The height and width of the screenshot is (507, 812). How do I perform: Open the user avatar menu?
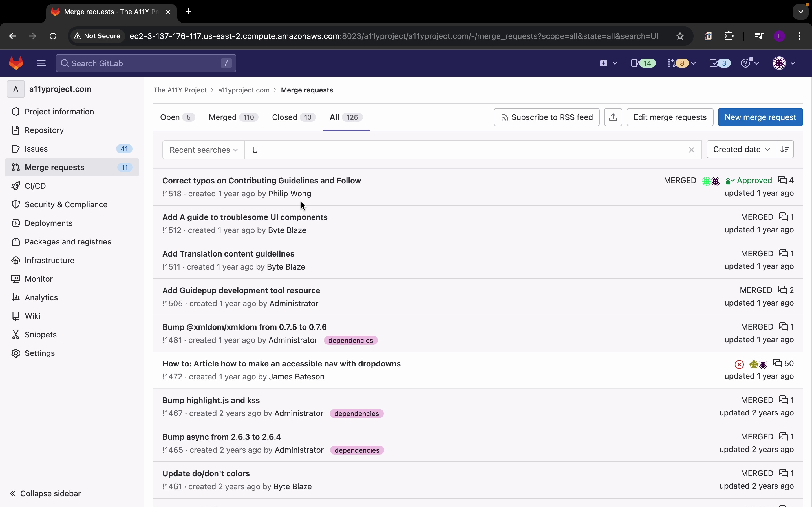click(783, 63)
